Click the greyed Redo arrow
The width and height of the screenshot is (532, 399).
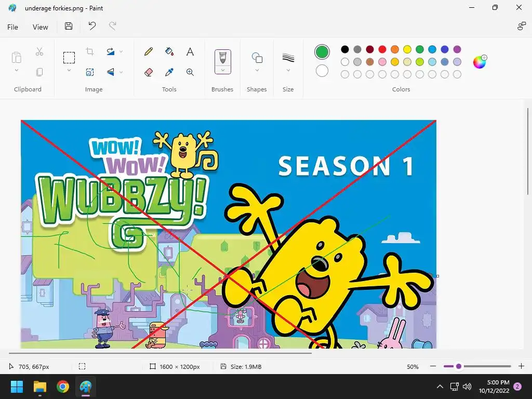pyautogui.click(x=113, y=26)
